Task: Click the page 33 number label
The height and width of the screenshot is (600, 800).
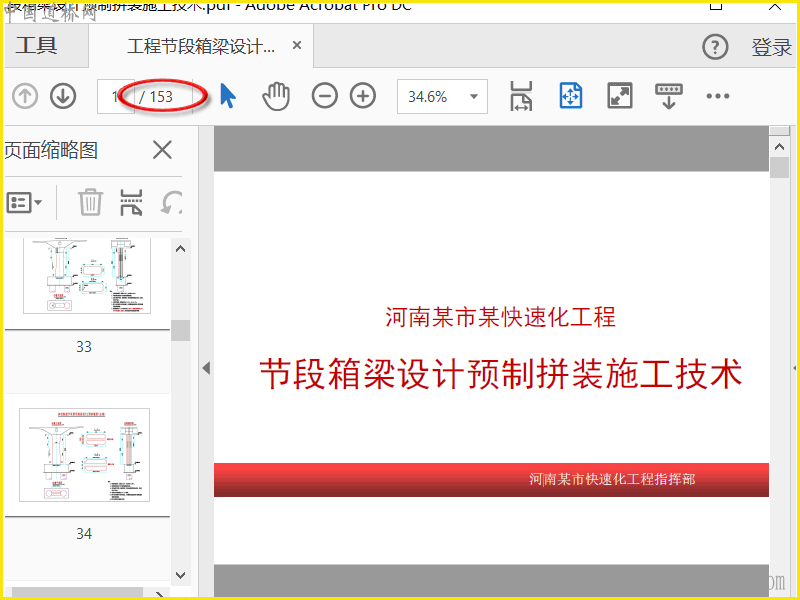Action: 84,347
